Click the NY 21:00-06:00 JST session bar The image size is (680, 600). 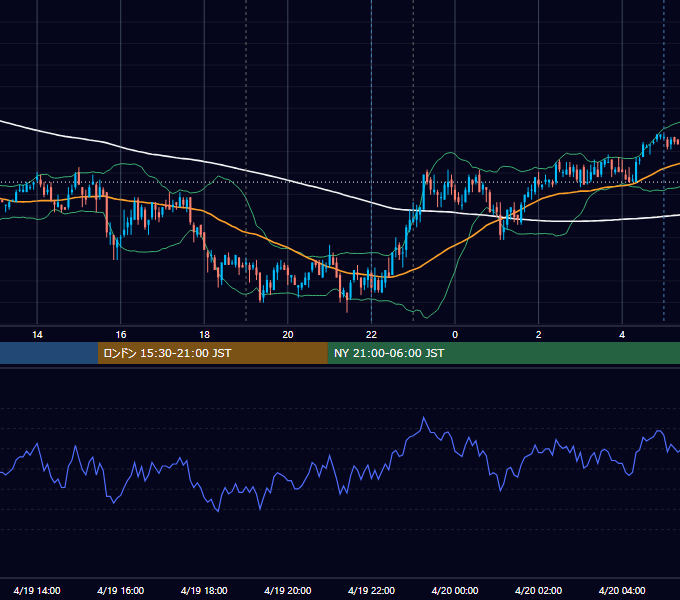click(503, 353)
